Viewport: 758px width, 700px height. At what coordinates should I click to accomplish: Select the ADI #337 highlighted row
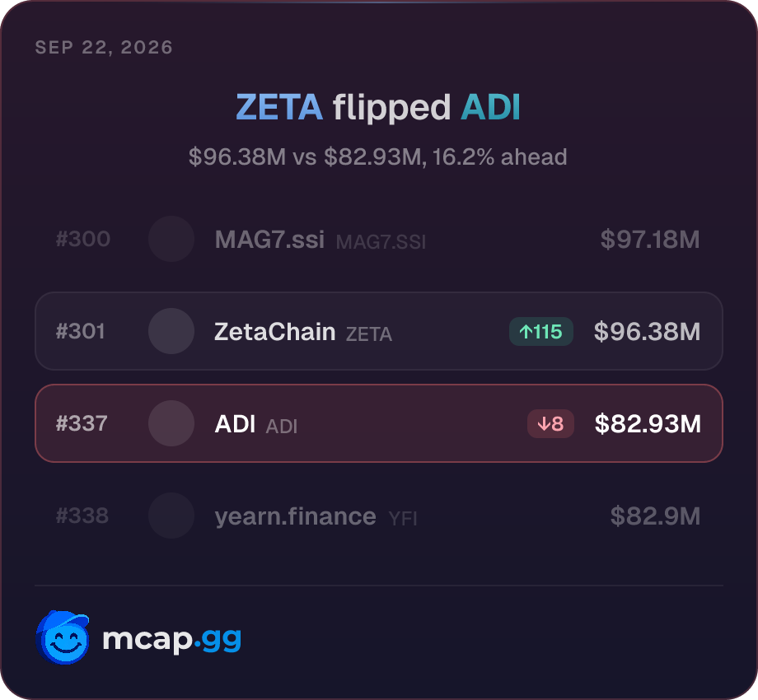coord(379,423)
